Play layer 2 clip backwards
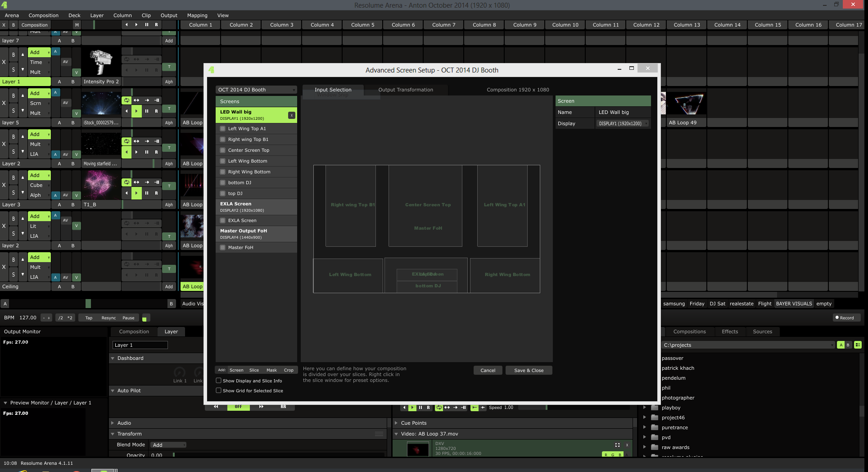 tap(127, 152)
